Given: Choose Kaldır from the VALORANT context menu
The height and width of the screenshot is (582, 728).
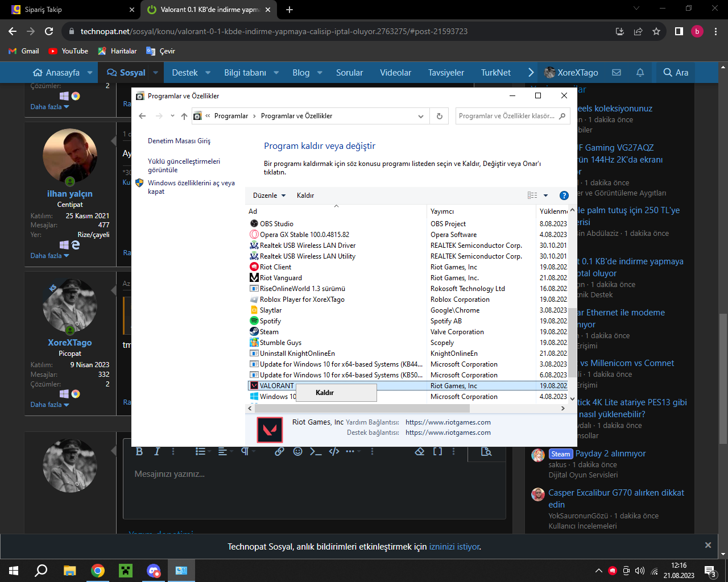Looking at the screenshot, I should click(336, 393).
